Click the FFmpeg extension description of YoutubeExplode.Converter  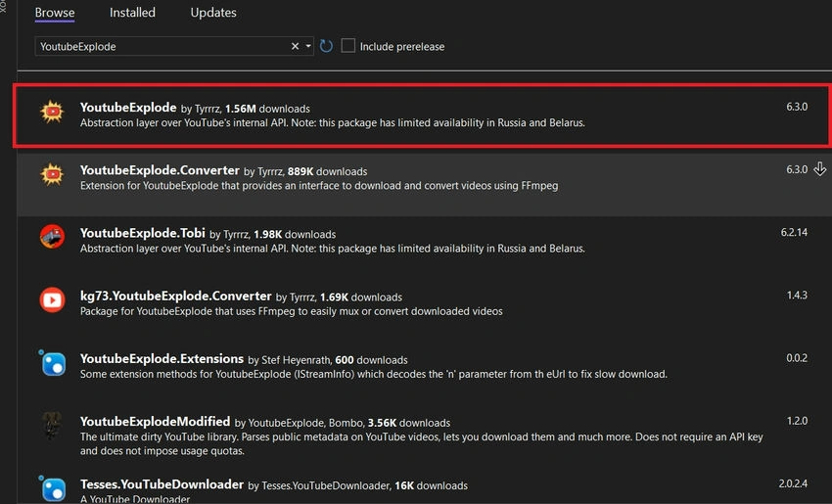pos(319,186)
